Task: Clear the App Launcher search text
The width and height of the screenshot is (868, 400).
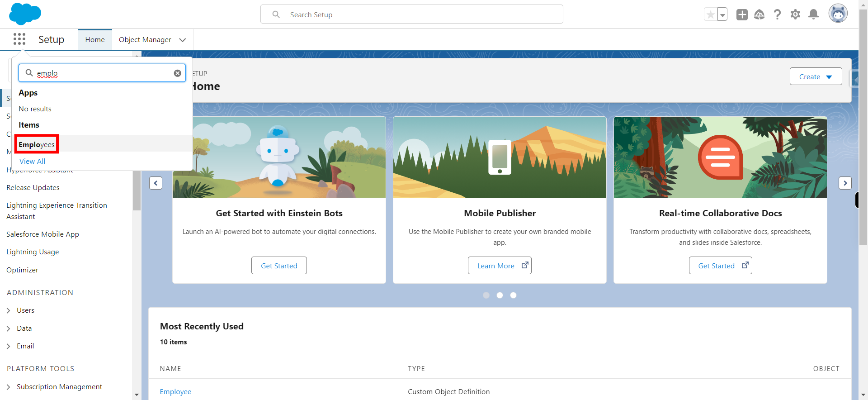Action: (x=178, y=73)
